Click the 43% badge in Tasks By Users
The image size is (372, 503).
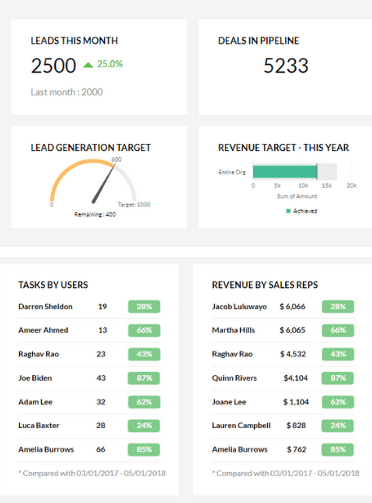pyautogui.click(x=144, y=354)
